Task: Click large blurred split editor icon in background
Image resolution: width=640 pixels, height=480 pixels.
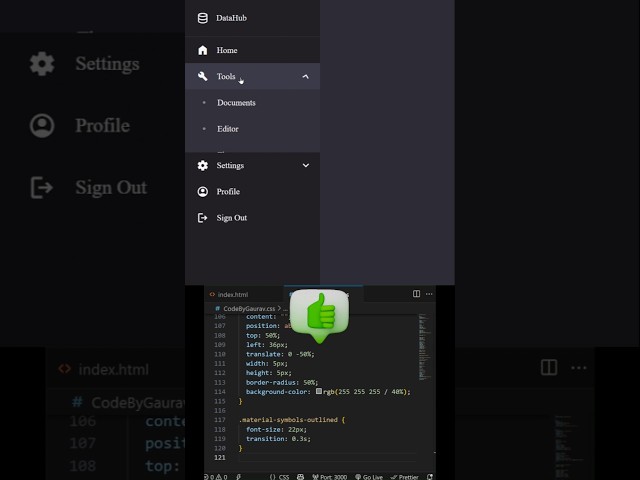Action: click(549, 367)
